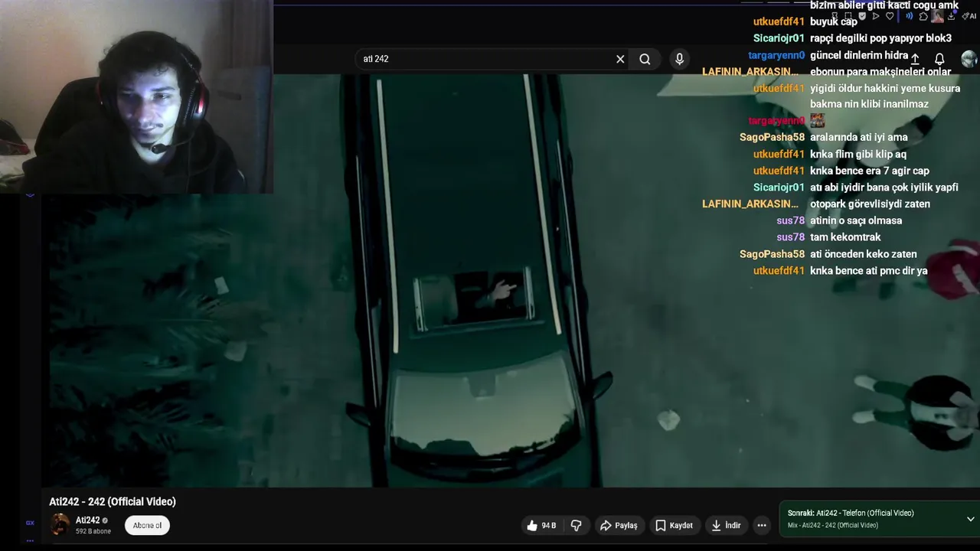Click the browser snapshot icon
This screenshot has width=980, height=551.
pyautogui.click(x=848, y=16)
